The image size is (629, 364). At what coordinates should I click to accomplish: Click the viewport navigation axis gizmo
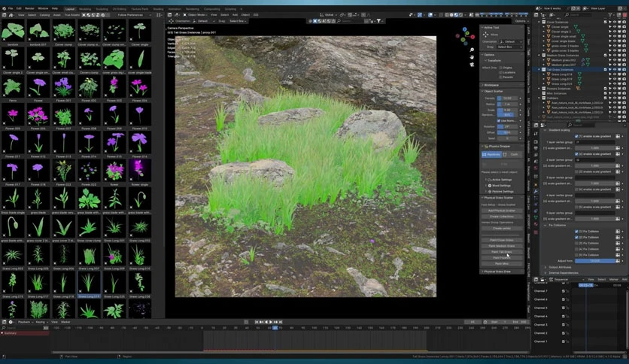coord(465,37)
